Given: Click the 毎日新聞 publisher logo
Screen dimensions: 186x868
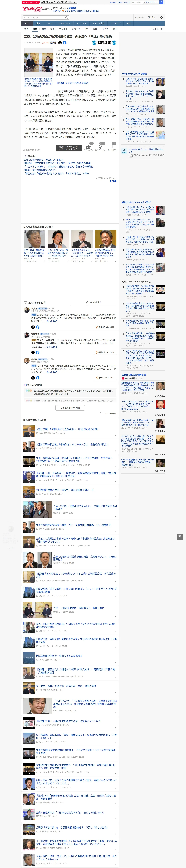Looking at the screenshot, I should click(x=104, y=43).
